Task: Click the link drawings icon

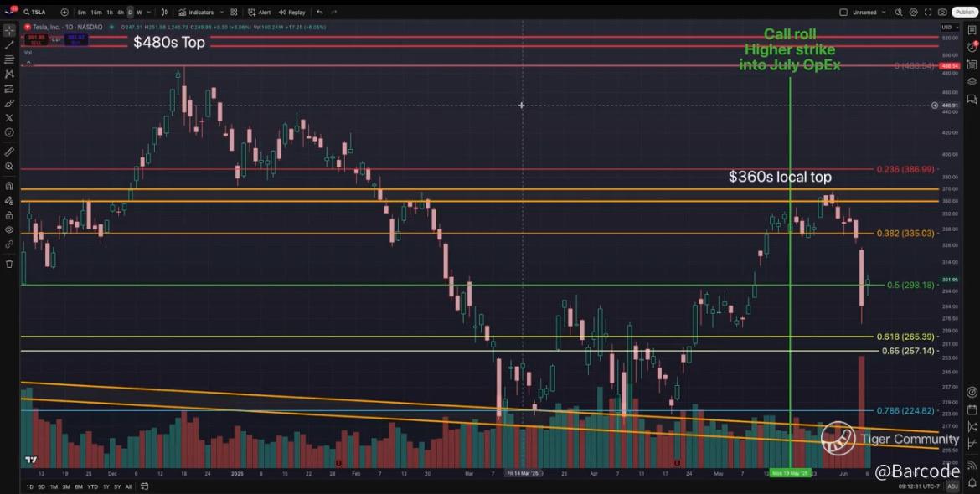Action: coord(8,244)
